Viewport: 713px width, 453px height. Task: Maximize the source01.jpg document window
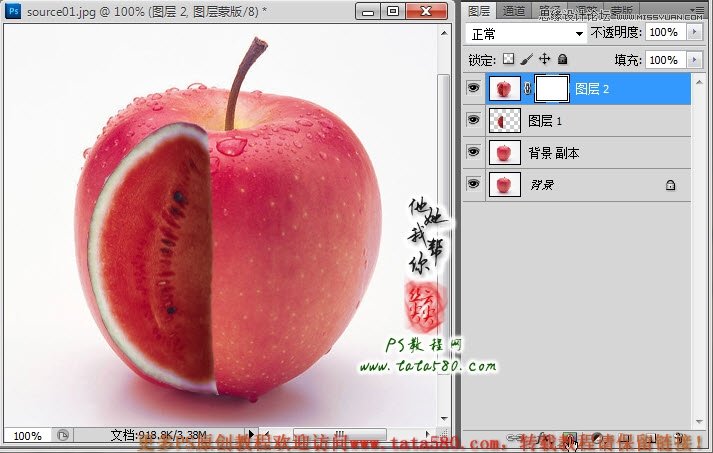[x=392, y=11]
